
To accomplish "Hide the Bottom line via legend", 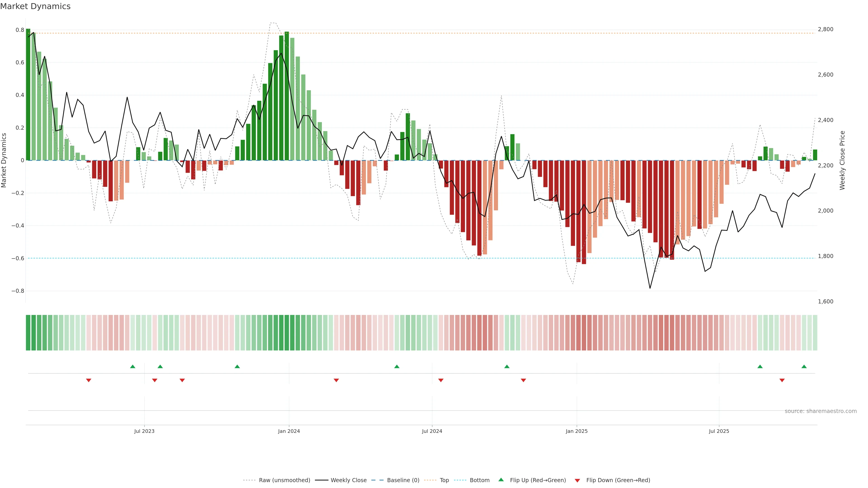I will 479,480.
